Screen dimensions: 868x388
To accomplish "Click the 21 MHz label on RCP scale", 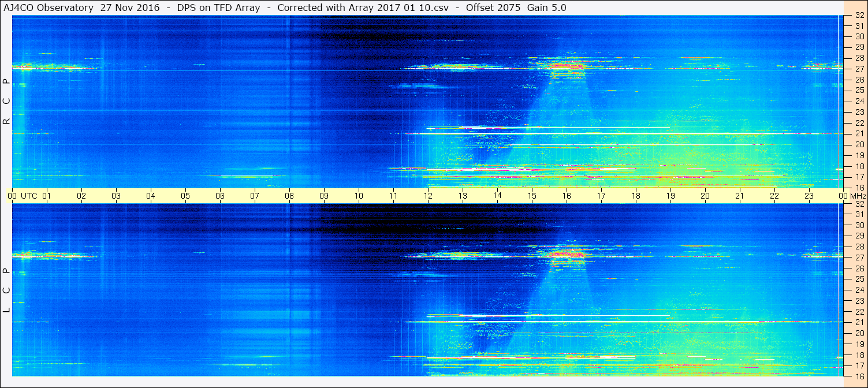I will click(x=859, y=133).
